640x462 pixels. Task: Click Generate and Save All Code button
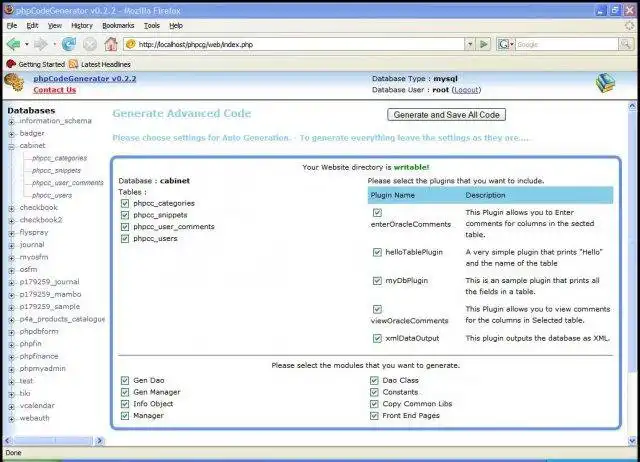tap(447, 115)
